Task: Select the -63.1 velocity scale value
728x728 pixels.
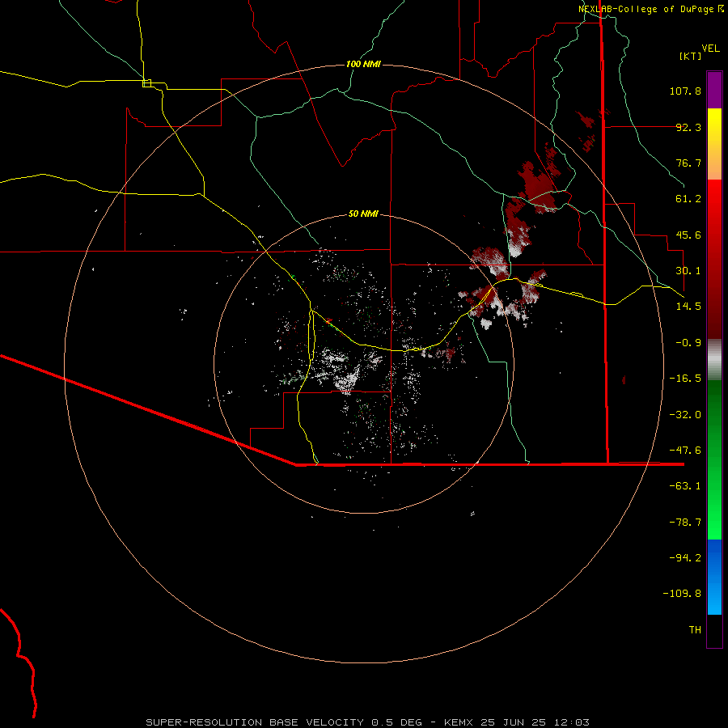Action: click(x=685, y=486)
